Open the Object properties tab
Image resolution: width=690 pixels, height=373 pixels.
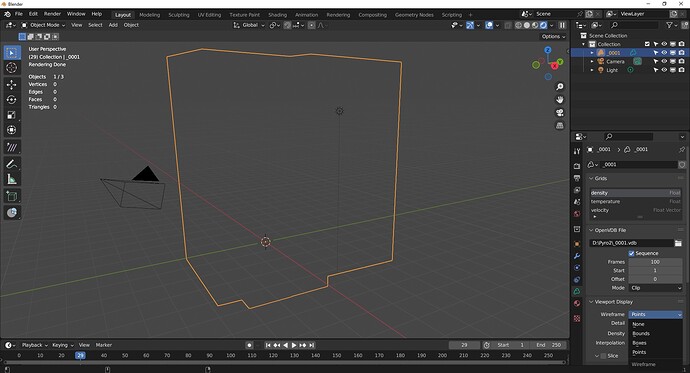(x=577, y=244)
